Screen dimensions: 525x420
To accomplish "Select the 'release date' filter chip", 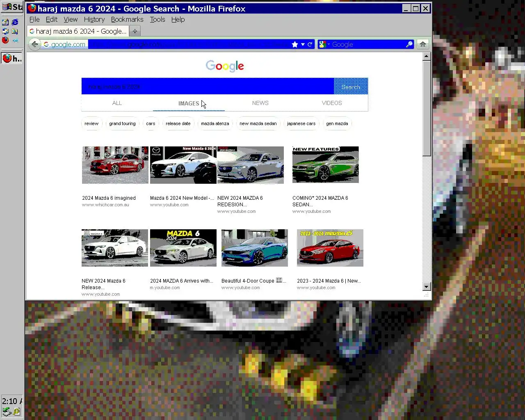I will tap(178, 123).
